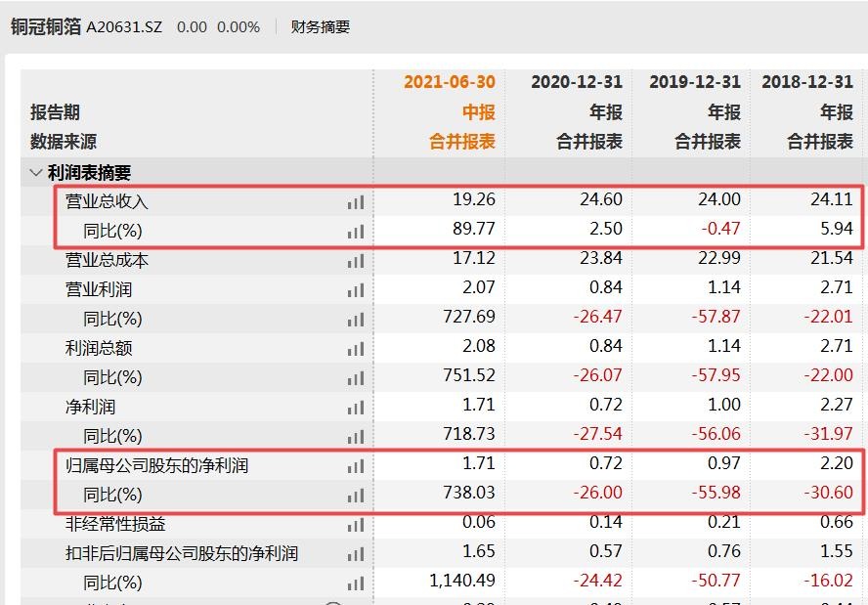This screenshot has height=605, width=868.
Task: Click the value -30.60
Action: pyautogui.click(x=829, y=493)
